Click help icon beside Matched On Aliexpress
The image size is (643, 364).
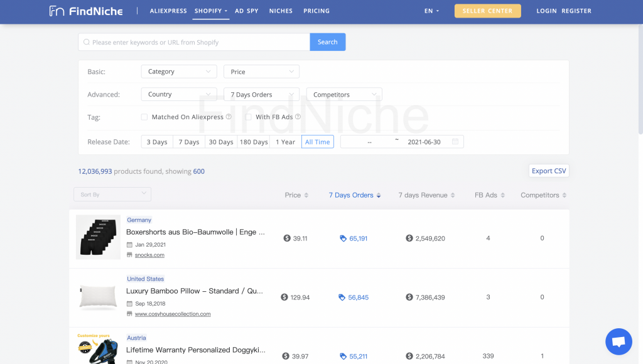tap(229, 117)
